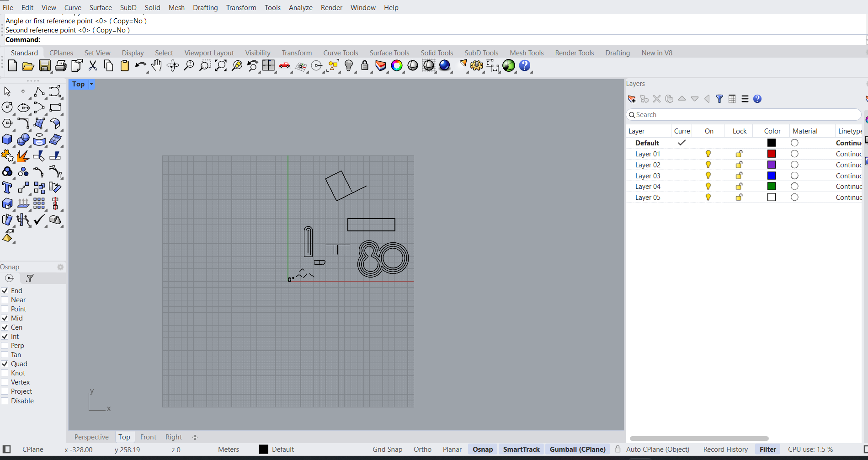Toggle Layer 03 visibility bulb
Viewport: 868px width, 460px height.
click(708, 176)
